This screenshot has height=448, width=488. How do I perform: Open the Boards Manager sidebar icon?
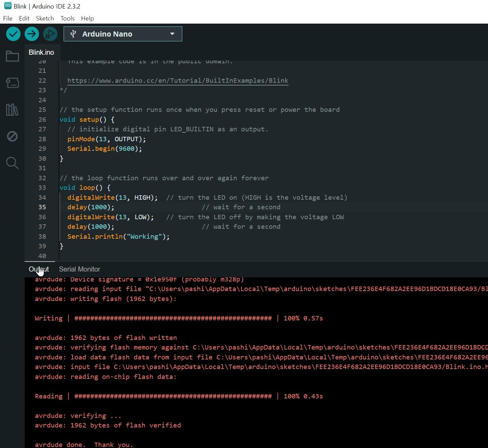coord(12,83)
